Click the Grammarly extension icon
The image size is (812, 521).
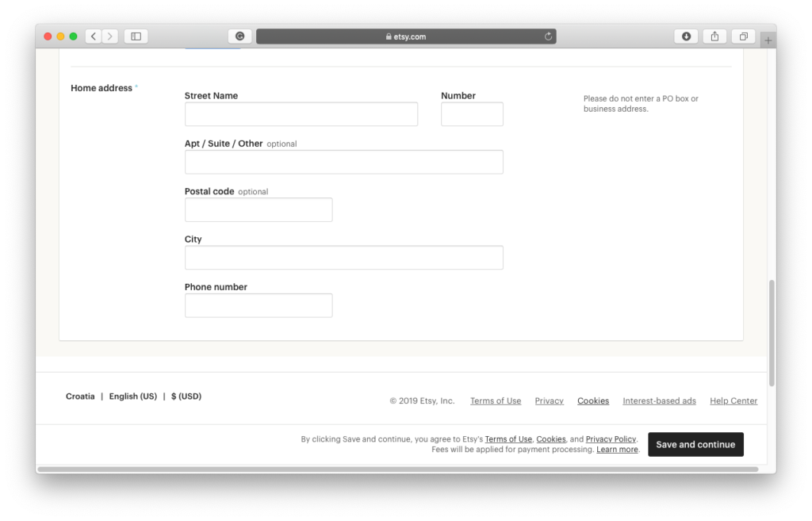click(x=239, y=36)
